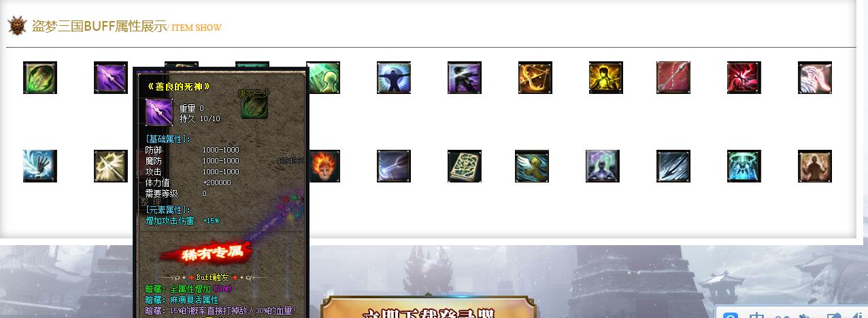Click the flaming face buff icon
Image resolution: width=868 pixels, height=318 pixels.
324,166
